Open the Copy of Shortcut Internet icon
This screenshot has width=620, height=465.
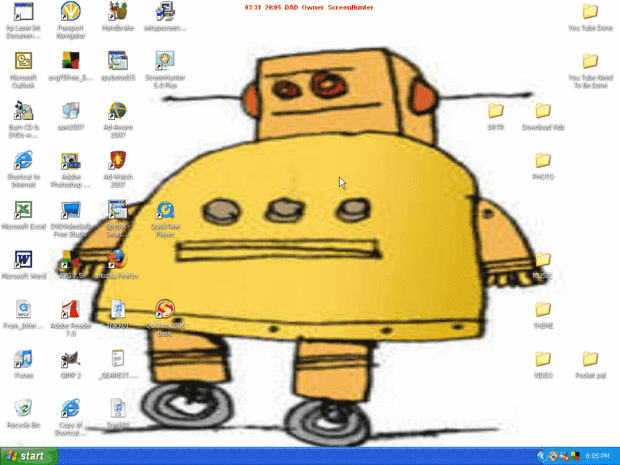70,409
